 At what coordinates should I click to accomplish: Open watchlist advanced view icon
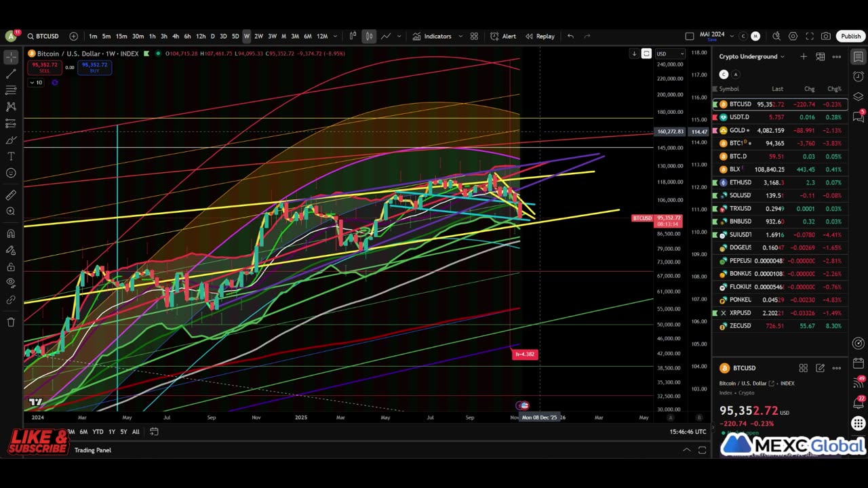[x=820, y=57]
